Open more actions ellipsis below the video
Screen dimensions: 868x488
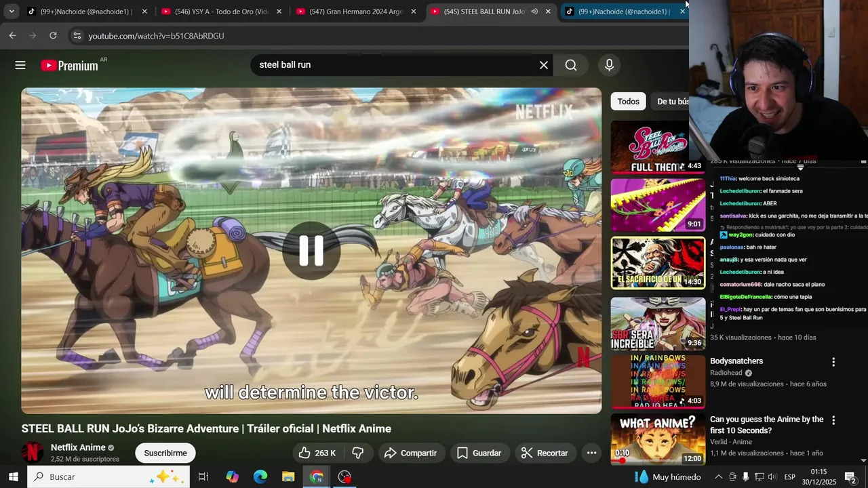pos(591,453)
